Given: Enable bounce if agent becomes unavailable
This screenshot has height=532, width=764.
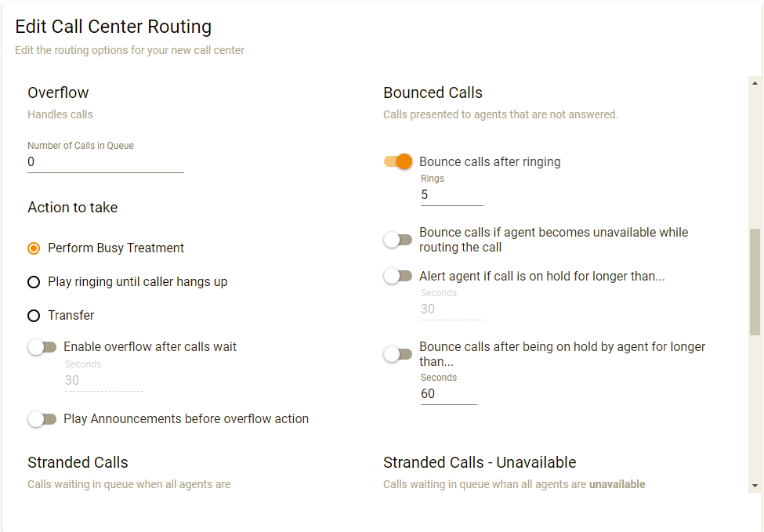Looking at the screenshot, I should click(398, 240).
